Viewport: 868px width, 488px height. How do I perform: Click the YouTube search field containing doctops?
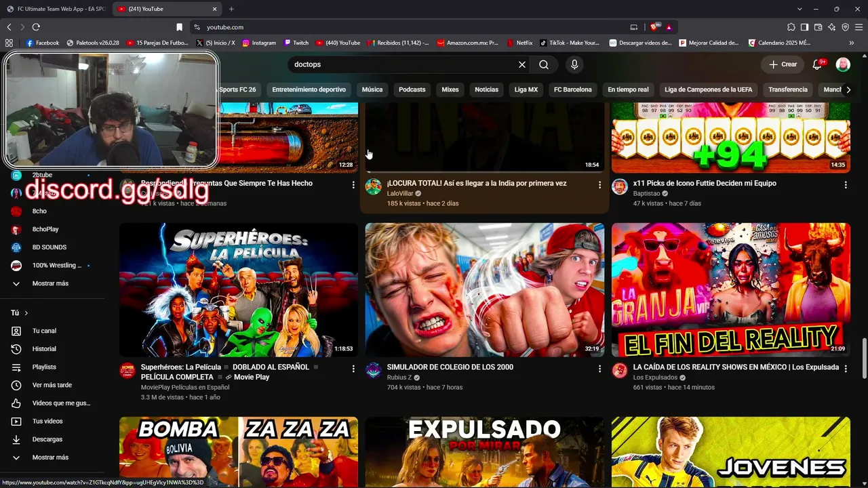[403, 64]
